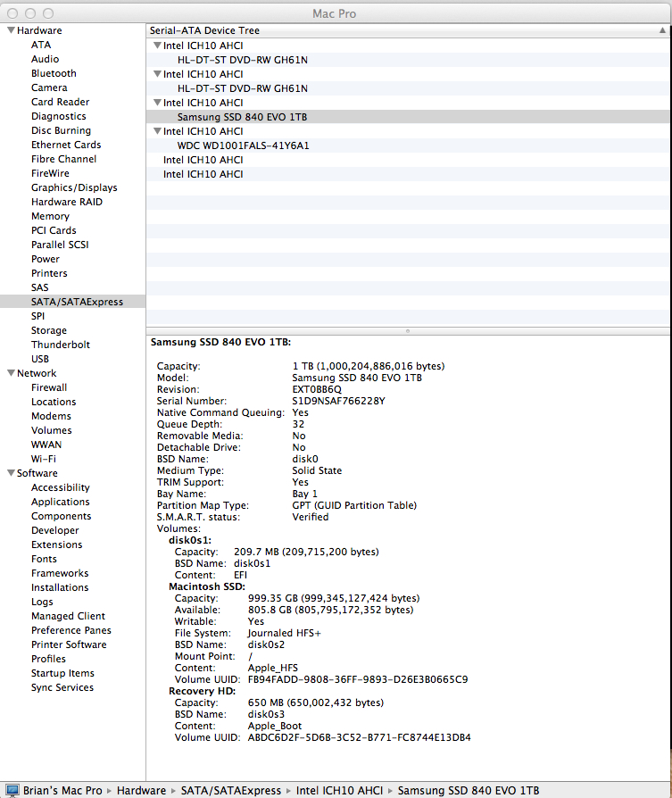Show Disc Burning details
The height and width of the screenshot is (798, 672).
pos(61,130)
